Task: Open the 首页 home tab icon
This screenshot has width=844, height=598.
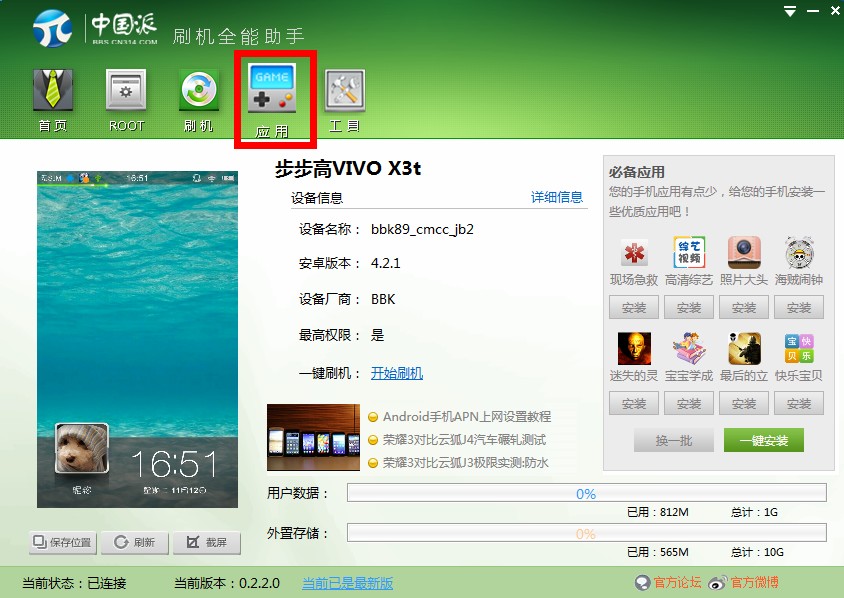Action: (x=53, y=90)
